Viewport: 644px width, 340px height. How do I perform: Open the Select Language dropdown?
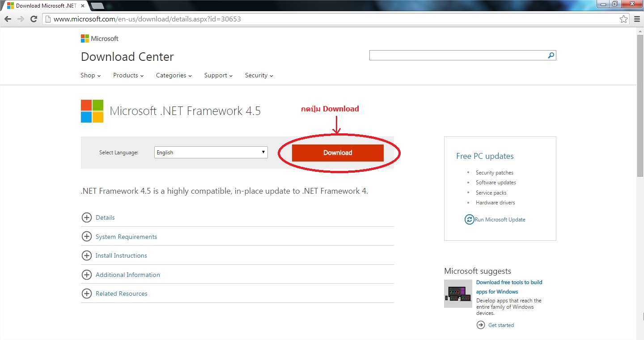211,153
